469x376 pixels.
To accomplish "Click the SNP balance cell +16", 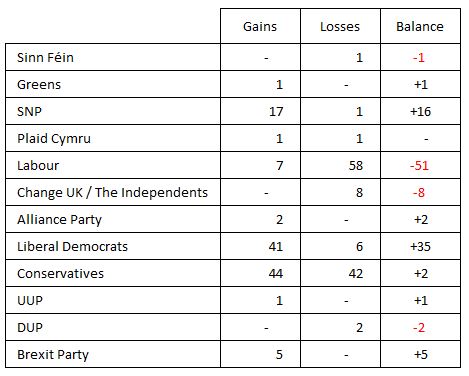I will (420, 111).
